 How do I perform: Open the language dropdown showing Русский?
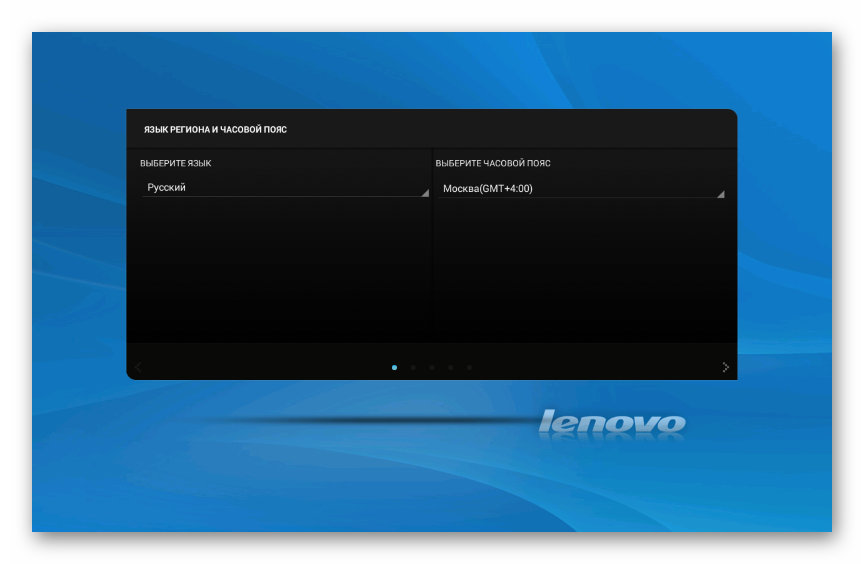click(x=285, y=187)
